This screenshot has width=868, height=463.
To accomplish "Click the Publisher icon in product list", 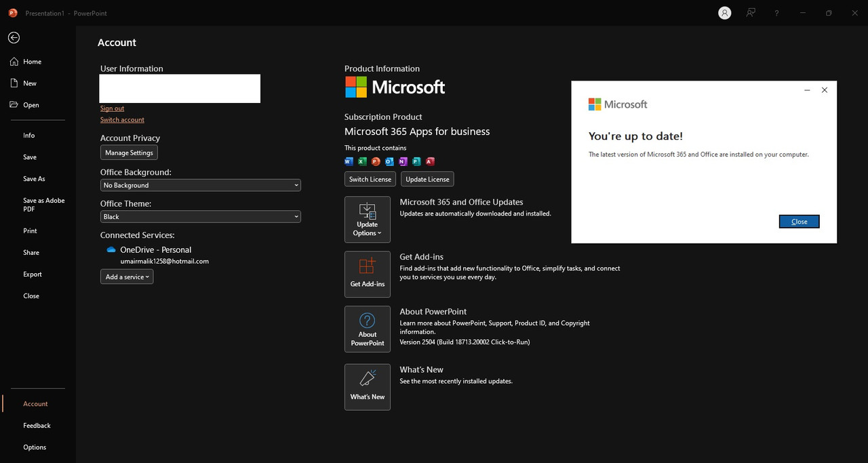I will click(416, 161).
